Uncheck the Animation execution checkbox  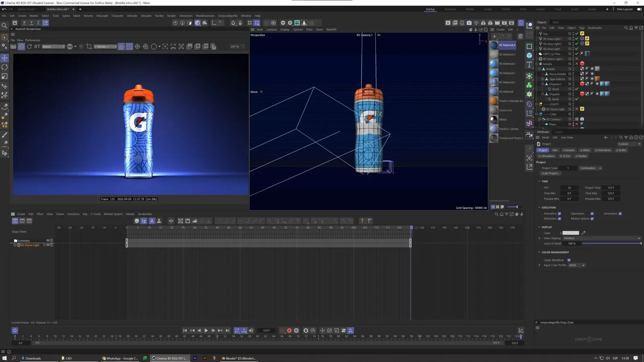click(x=559, y=214)
